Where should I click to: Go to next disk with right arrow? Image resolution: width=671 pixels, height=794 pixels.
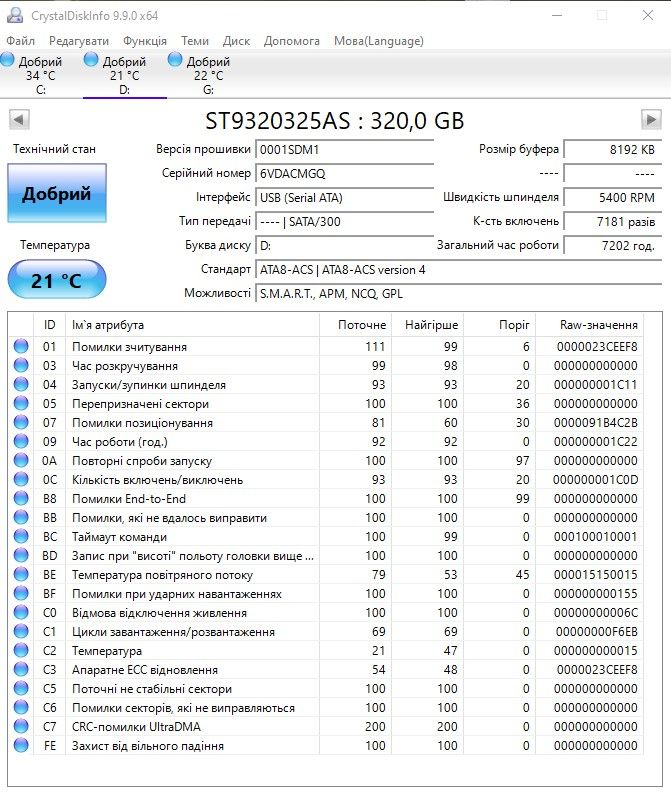point(651,120)
